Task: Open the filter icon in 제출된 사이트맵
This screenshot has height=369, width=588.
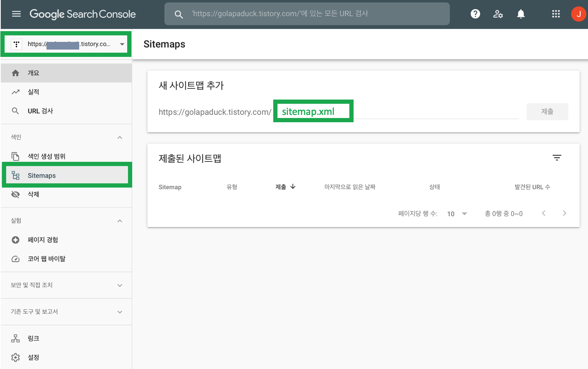Action: 557,158
